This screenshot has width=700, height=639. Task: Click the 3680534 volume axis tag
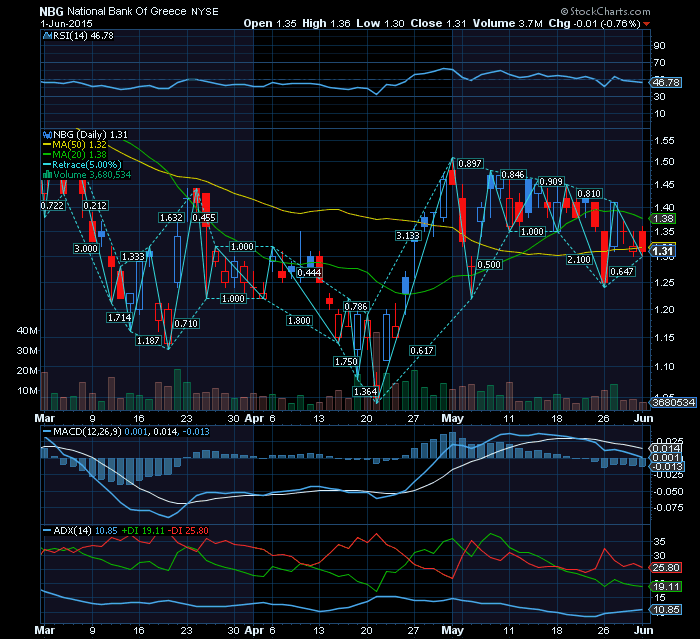click(673, 402)
